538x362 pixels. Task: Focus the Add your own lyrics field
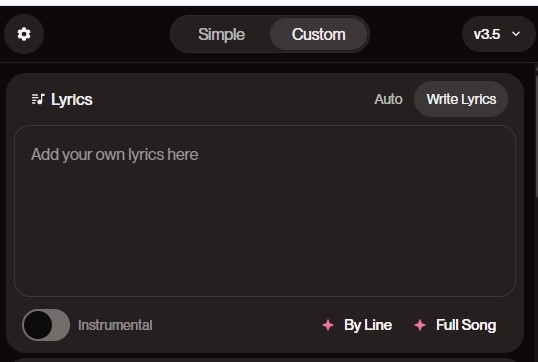pyautogui.click(x=265, y=211)
